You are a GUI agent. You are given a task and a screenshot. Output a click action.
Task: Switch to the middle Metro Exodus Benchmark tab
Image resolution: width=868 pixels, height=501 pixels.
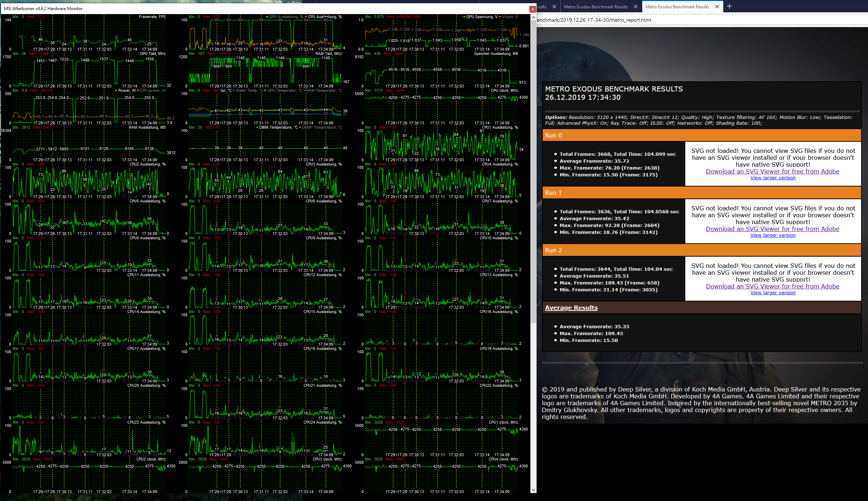tap(596, 7)
